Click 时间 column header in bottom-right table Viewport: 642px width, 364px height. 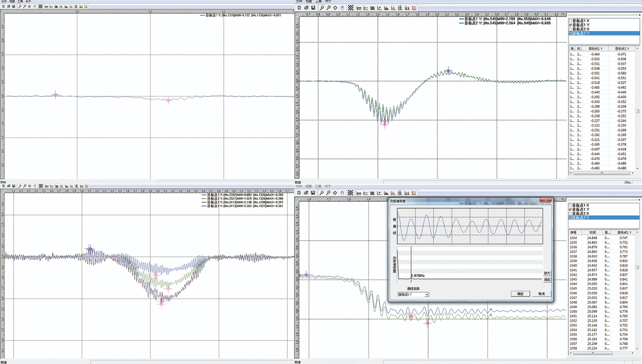[x=592, y=232]
